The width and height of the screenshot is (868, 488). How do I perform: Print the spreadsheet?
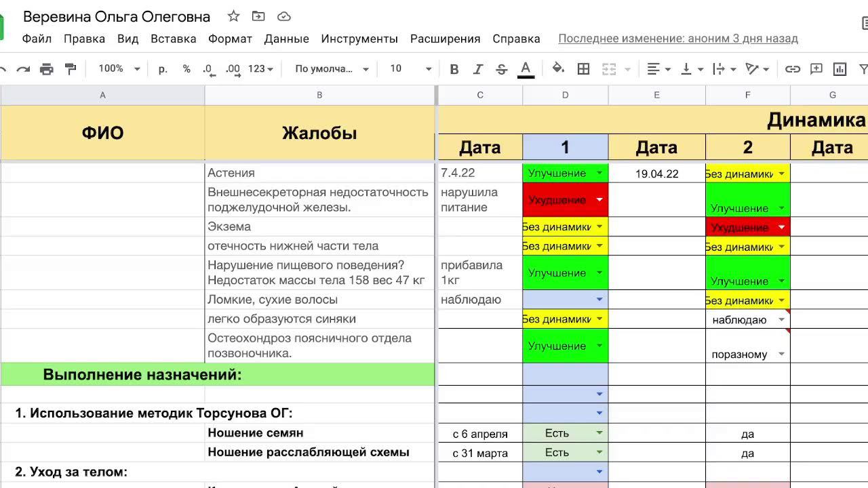click(46, 69)
